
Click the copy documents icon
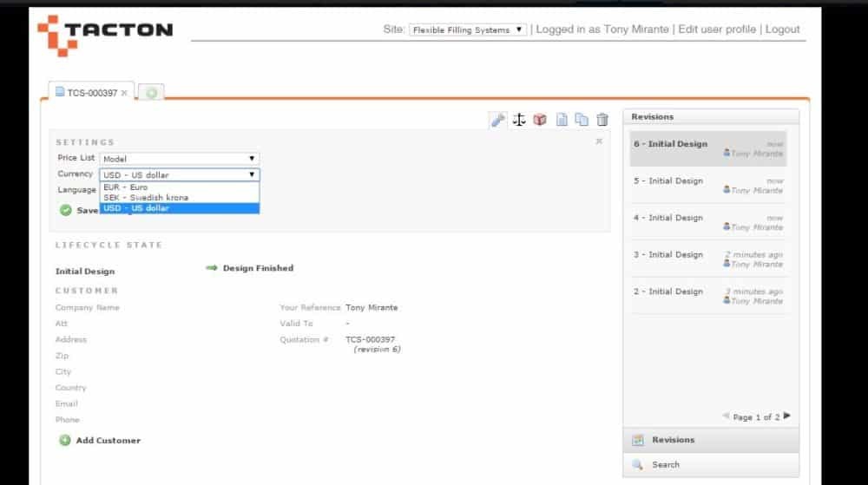click(582, 120)
